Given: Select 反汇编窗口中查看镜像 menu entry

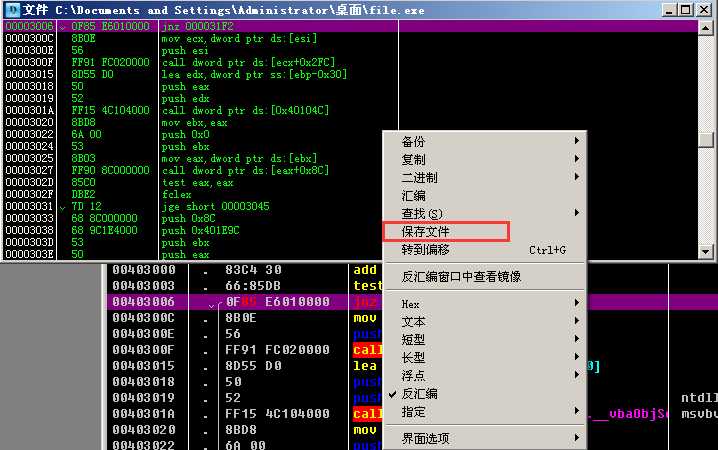Looking at the screenshot, I should coord(484,277).
